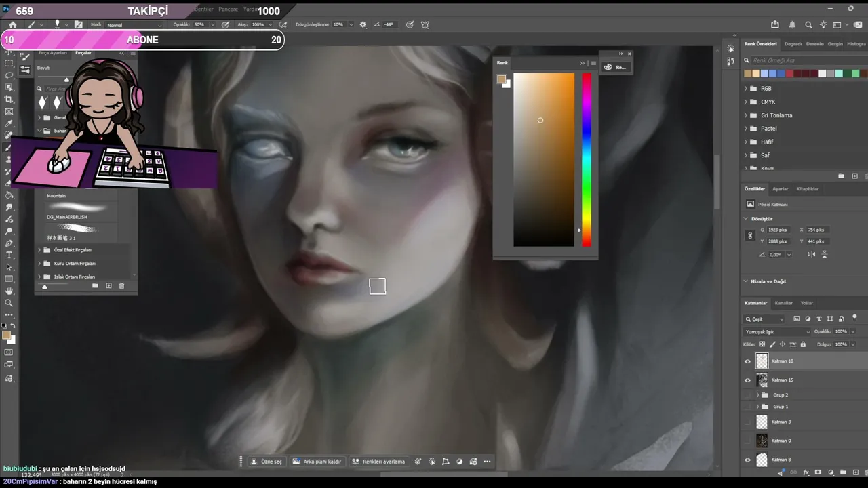The image size is (868, 488).
Task: Select the Rectangular Marquee tool
Action: click(x=9, y=63)
